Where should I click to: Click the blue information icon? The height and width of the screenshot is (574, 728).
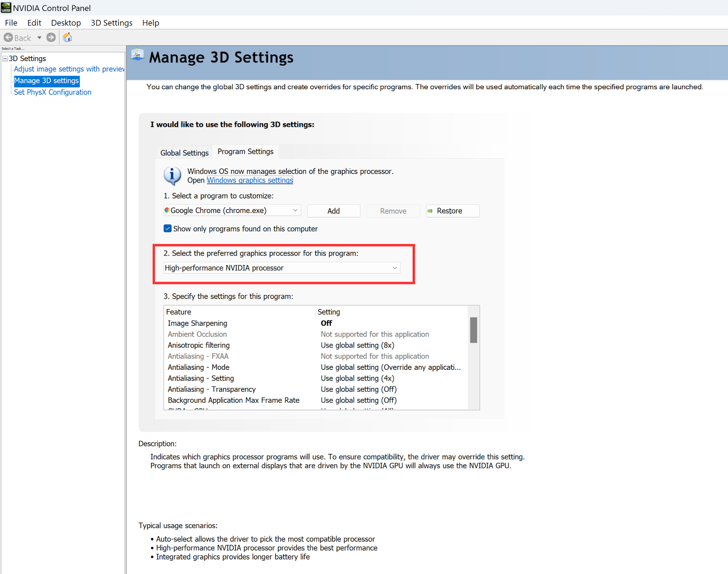click(x=172, y=176)
